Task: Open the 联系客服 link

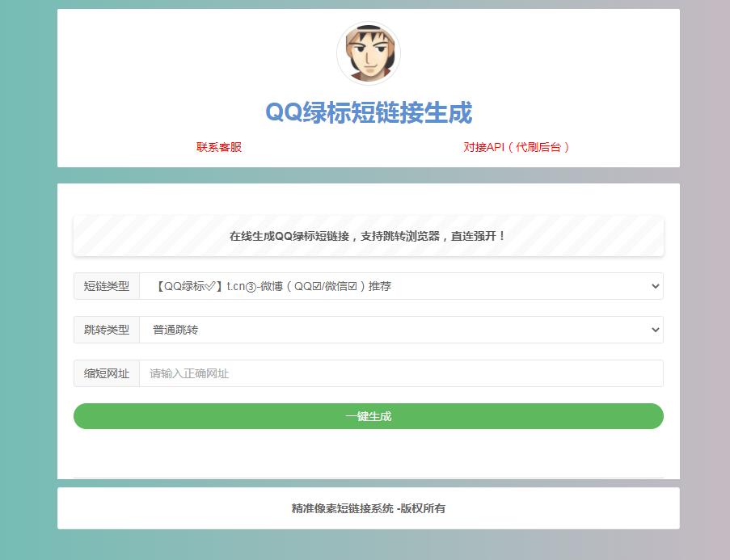Action: [x=217, y=147]
